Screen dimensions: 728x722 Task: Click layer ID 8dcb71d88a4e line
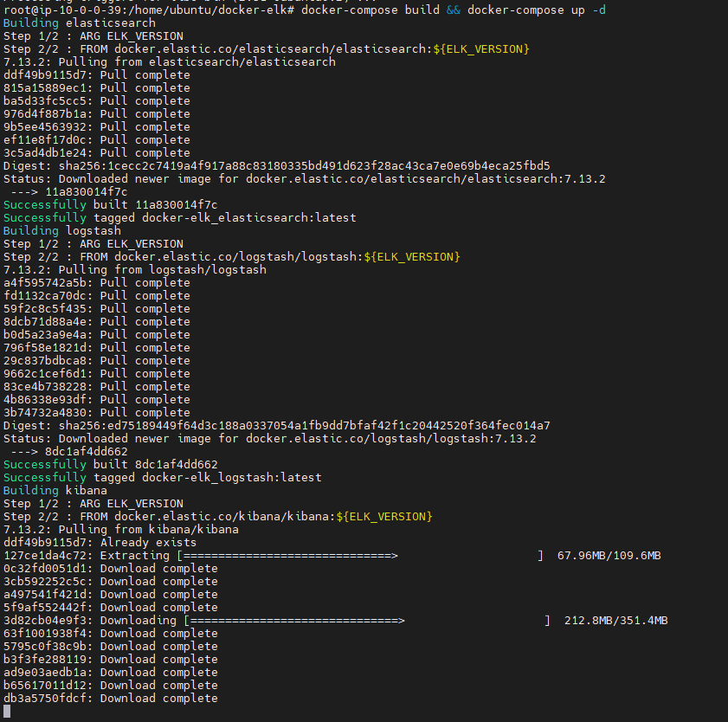pyautogui.click(x=97, y=322)
